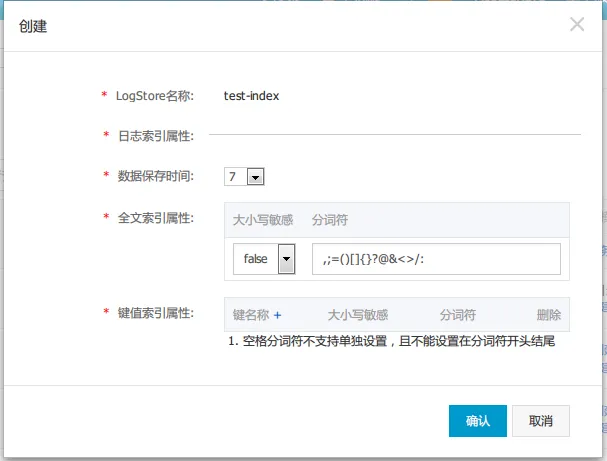Click the 大小写敏感 header in 全文索引属性 table
Screen dimensions: 607x461
tap(263, 220)
